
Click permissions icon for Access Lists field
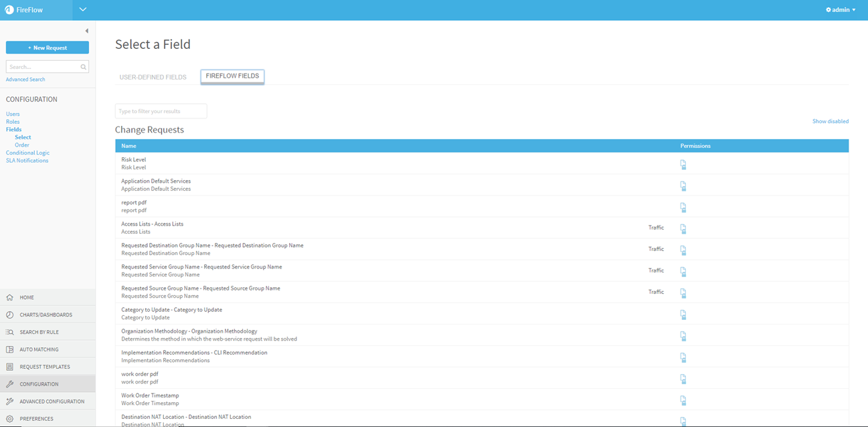(683, 229)
